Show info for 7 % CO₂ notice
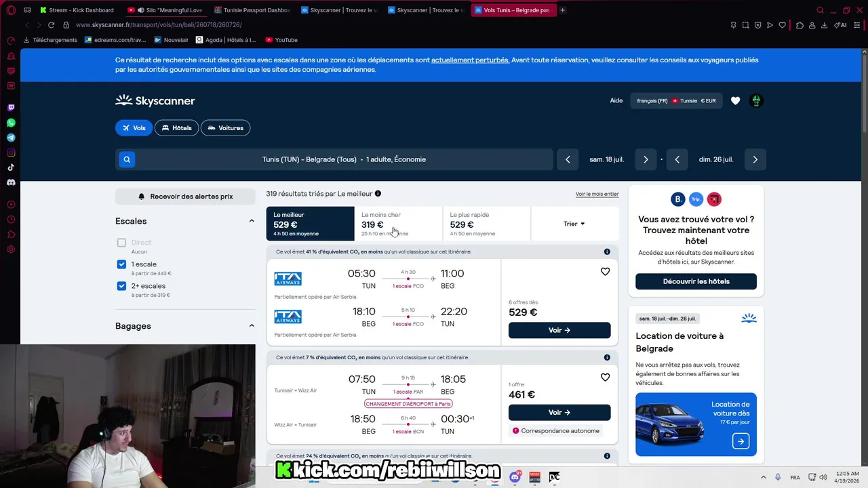 (x=607, y=358)
